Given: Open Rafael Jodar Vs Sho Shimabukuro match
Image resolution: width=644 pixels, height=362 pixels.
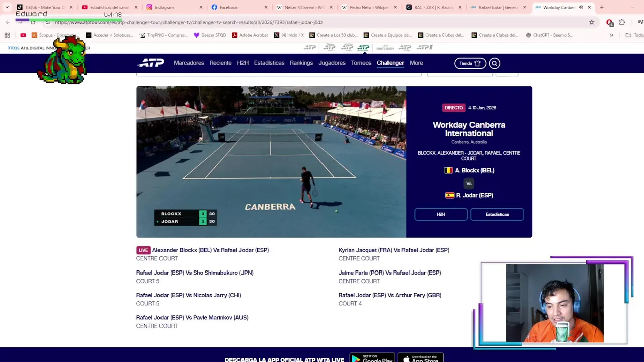Looking at the screenshot, I should (195, 273).
